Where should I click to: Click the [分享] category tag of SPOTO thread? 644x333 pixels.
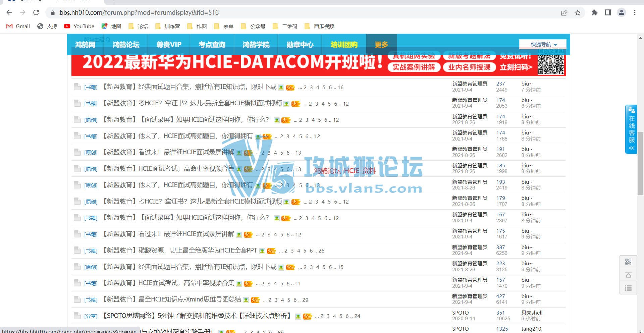(x=91, y=316)
